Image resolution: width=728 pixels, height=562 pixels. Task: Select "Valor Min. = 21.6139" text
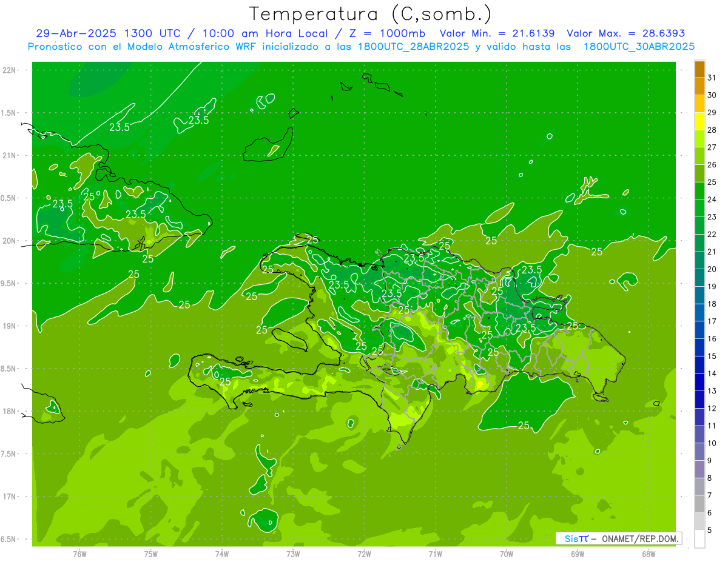tap(497, 33)
